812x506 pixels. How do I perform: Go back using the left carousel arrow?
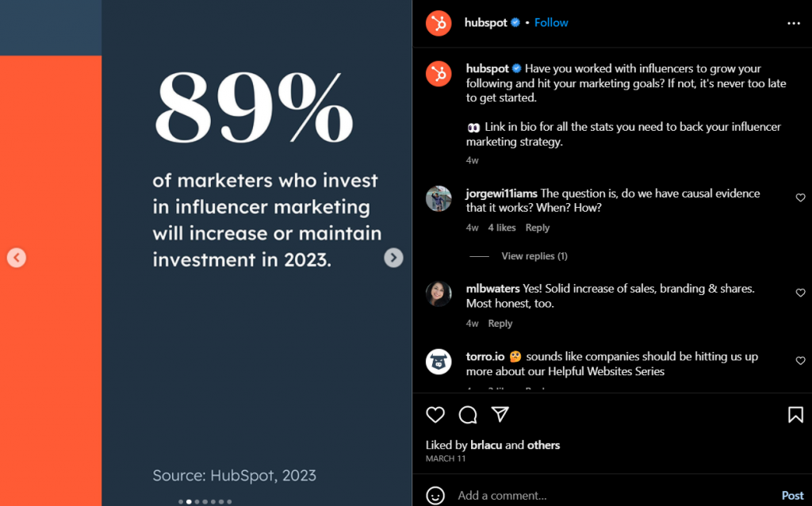click(x=17, y=258)
